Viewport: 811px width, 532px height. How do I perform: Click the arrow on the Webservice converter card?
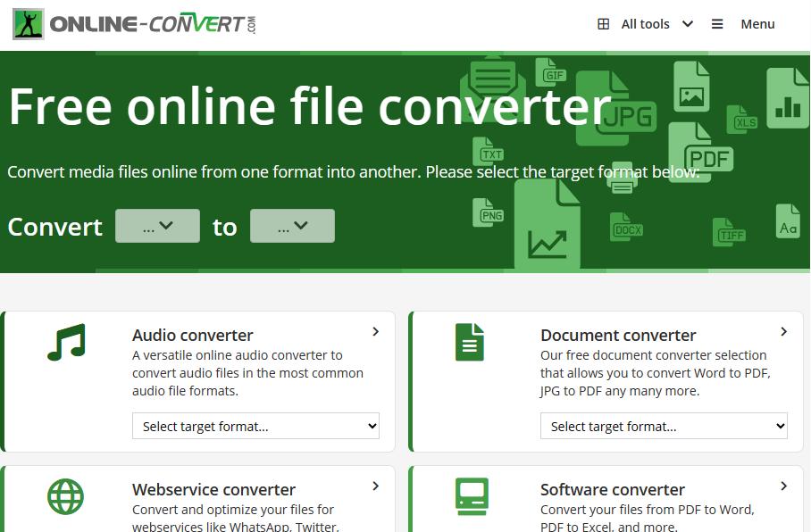376,486
